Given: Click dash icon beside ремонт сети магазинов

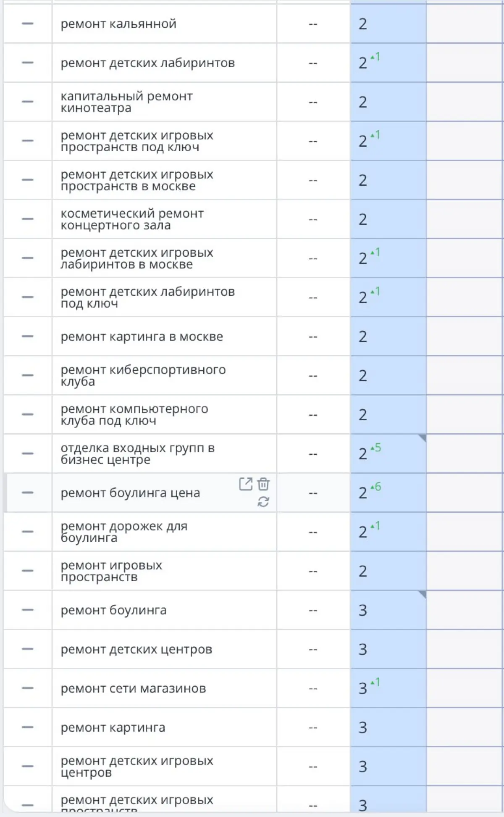Looking at the screenshot, I should (28, 688).
